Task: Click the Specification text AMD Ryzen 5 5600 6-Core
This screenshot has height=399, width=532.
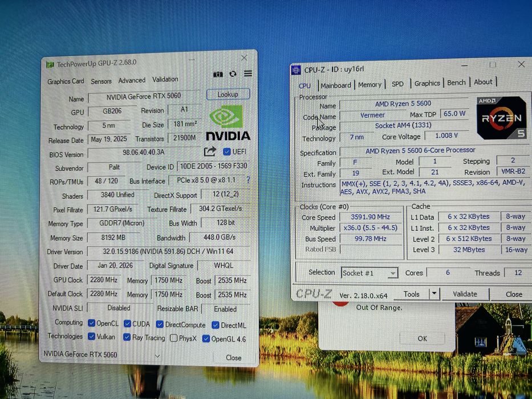Action: coord(420,150)
